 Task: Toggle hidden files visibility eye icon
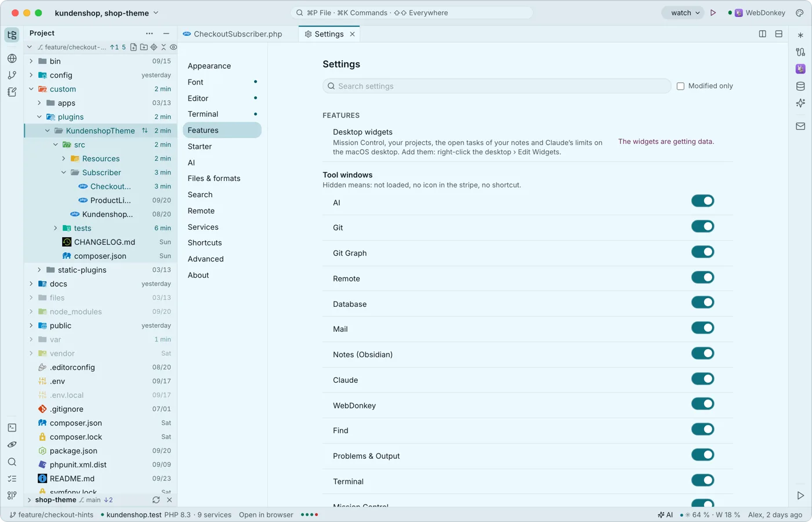click(173, 47)
